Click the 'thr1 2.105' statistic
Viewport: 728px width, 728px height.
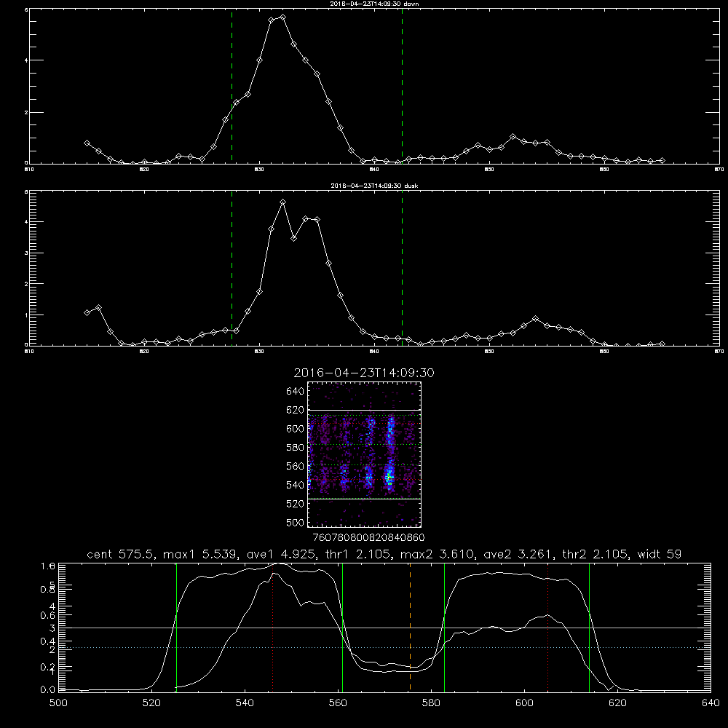[358, 554]
